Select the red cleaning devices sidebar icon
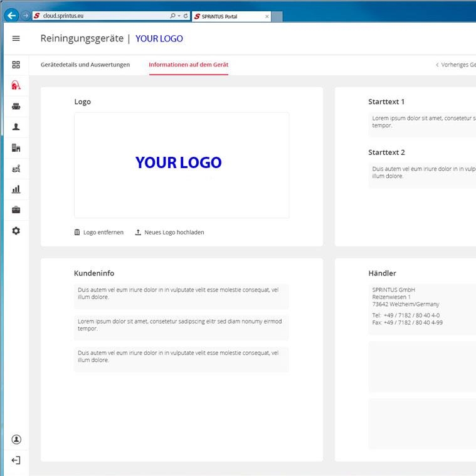This screenshot has height=476, width=476. coord(16,85)
